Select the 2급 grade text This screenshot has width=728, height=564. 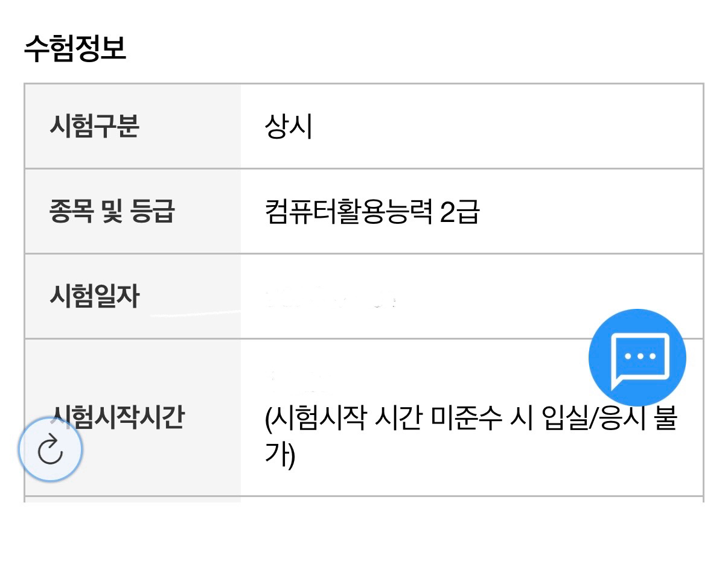tap(459, 212)
